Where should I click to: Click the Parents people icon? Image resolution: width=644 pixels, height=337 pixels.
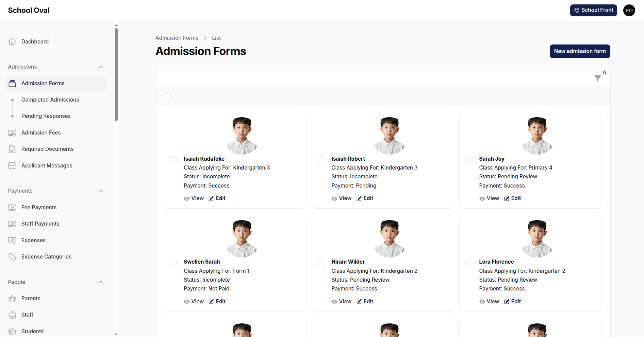click(x=12, y=298)
